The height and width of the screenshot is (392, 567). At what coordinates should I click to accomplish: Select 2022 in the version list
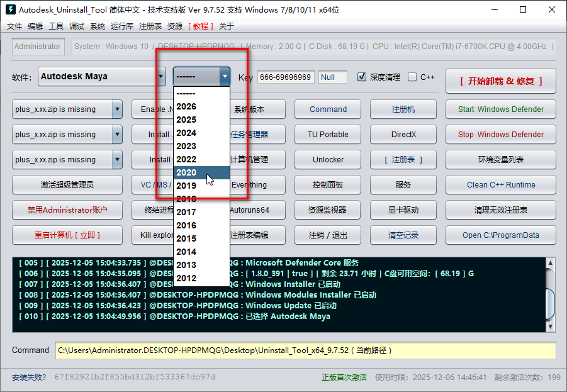(201, 159)
